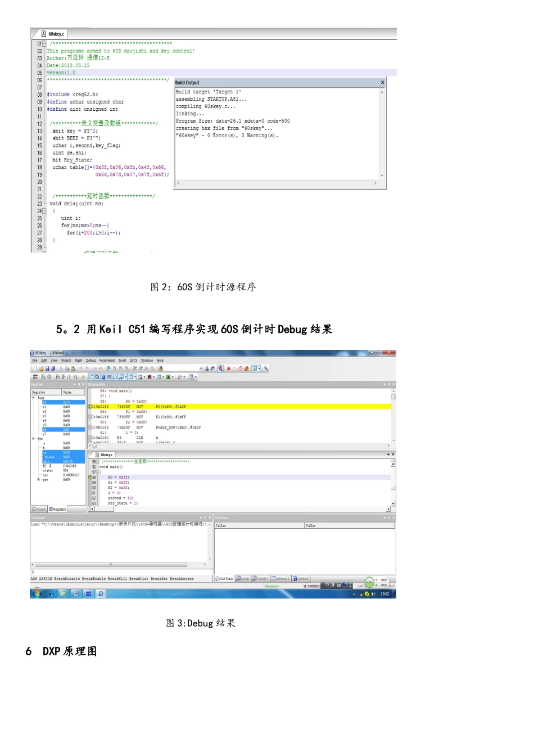Viewport: 534px width, 756px height.
Task: Collapse the Sys tree node
Action: coord(33,438)
